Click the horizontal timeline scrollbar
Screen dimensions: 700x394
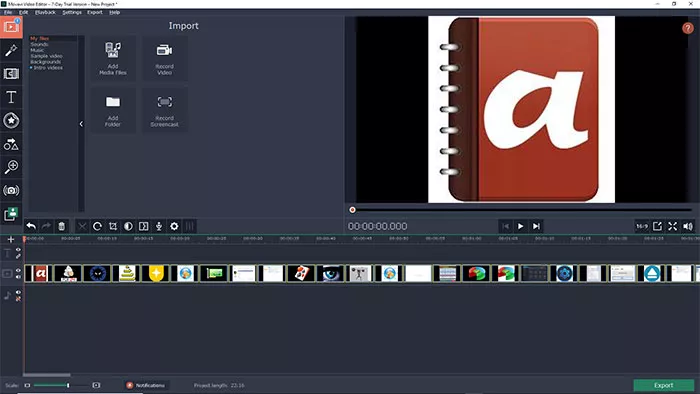[x=47, y=375]
